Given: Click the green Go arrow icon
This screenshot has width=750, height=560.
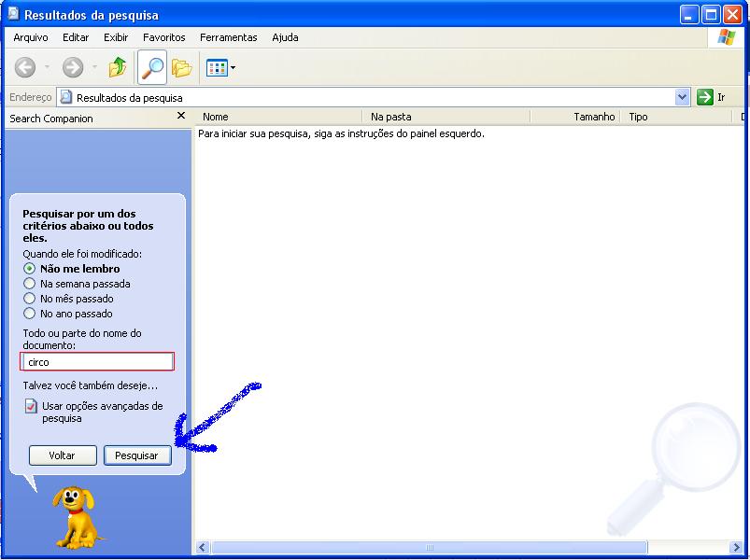Looking at the screenshot, I should (704, 97).
